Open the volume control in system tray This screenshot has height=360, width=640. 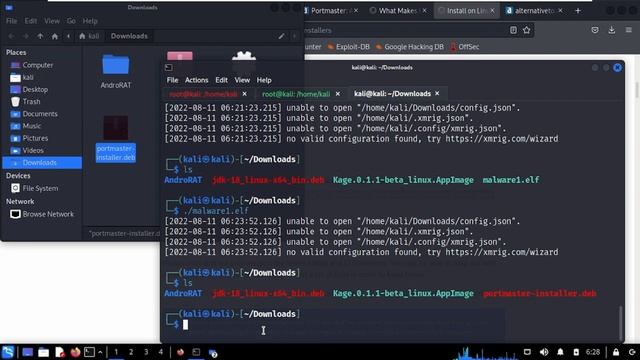544,352
